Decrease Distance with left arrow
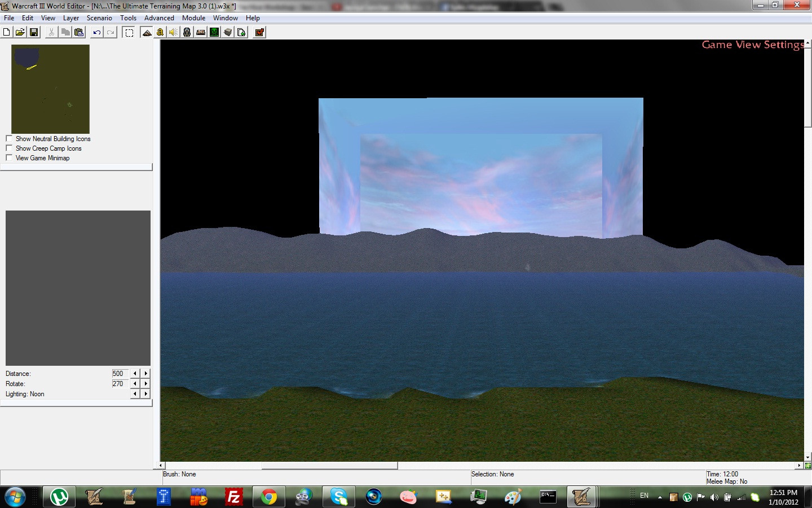This screenshot has height=508, width=812. pos(135,374)
